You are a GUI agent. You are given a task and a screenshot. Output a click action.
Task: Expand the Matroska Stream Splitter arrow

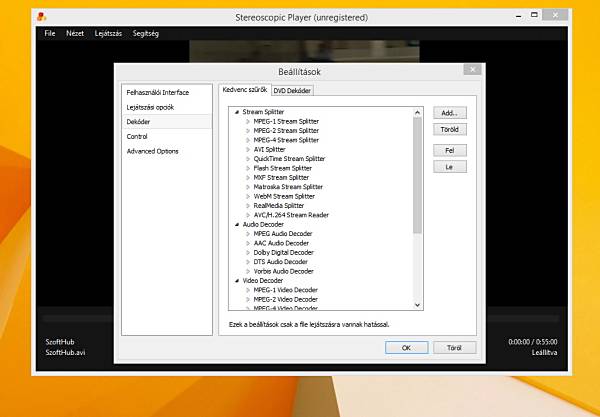pos(248,187)
